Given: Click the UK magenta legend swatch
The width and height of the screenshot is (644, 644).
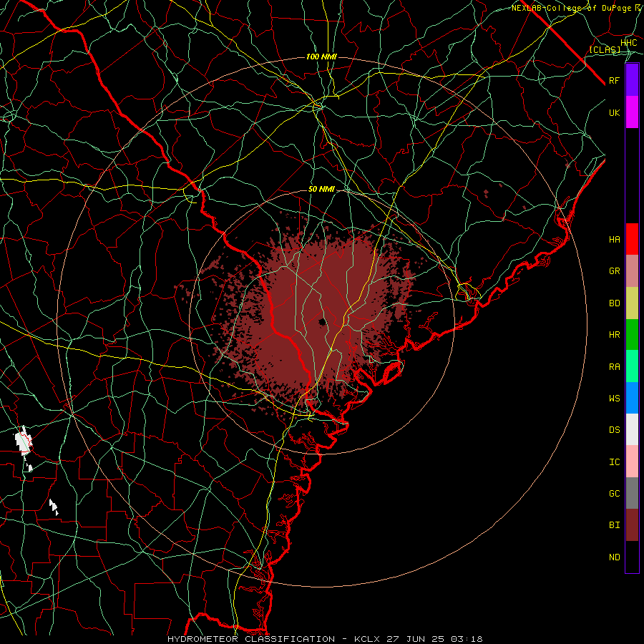Looking at the screenshot, I should pyautogui.click(x=632, y=112).
